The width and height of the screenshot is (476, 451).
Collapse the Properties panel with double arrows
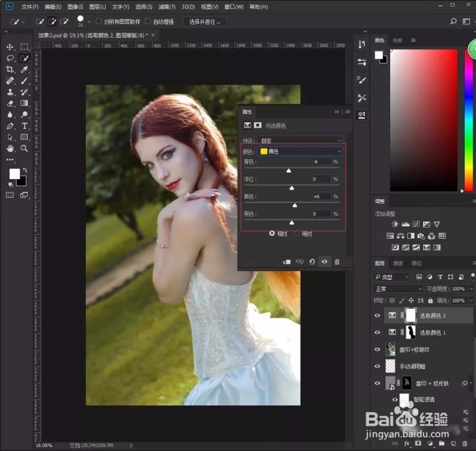[337, 112]
